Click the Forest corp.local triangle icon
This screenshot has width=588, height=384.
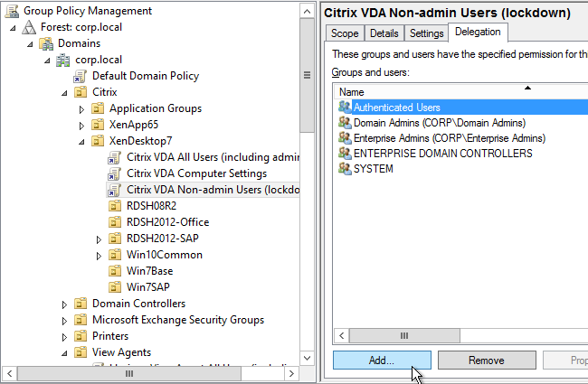(29, 27)
